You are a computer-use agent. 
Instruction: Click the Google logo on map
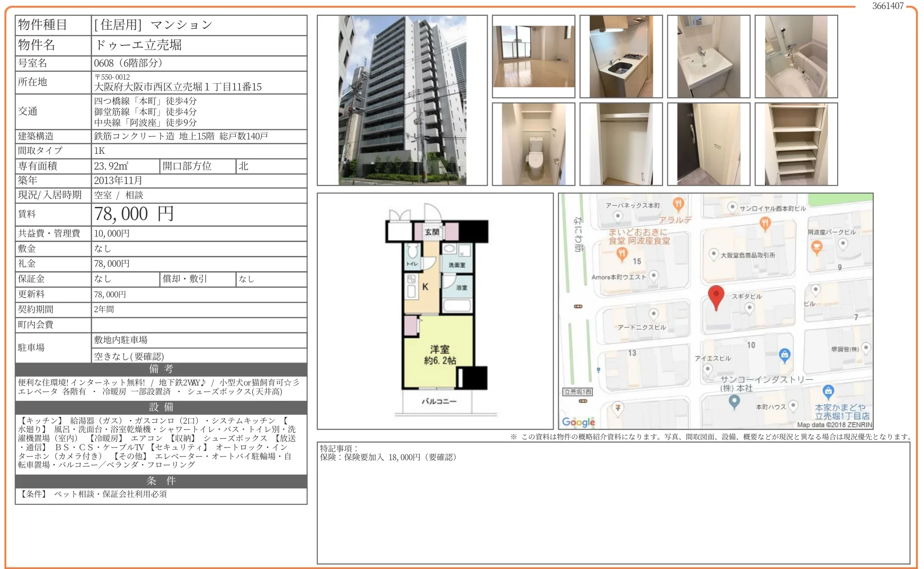pyautogui.click(x=578, y=422)
